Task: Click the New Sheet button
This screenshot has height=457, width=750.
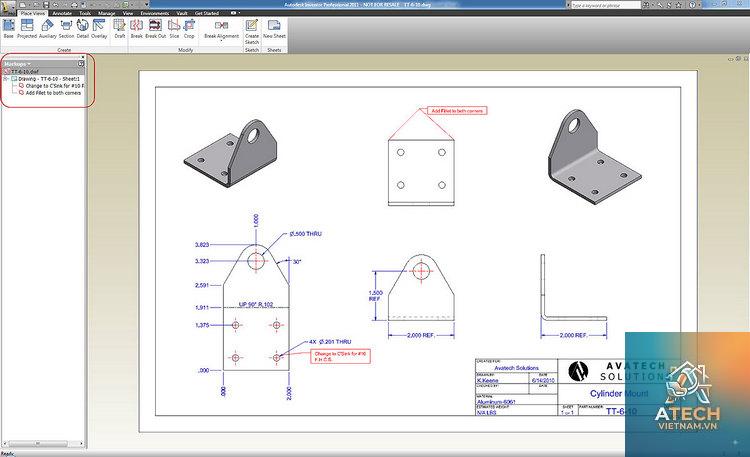Action: (x=274, y=29)
